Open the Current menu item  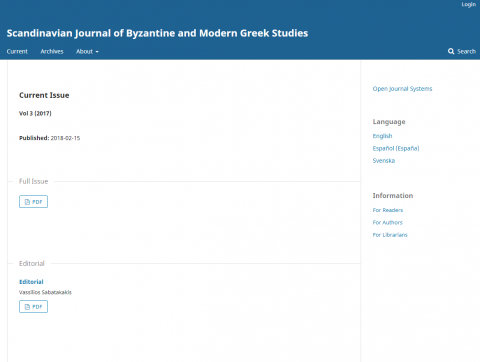(x=17, y=51)
